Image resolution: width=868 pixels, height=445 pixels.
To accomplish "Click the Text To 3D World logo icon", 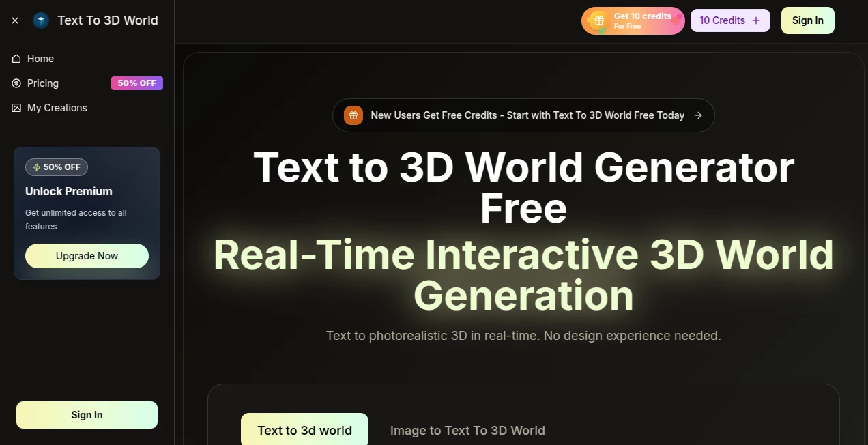I will 41,20.
